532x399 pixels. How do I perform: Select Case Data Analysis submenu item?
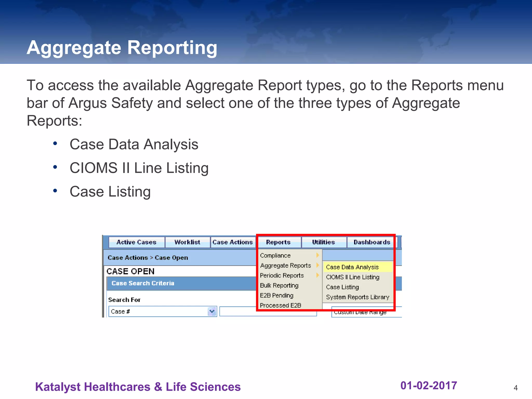358,267
